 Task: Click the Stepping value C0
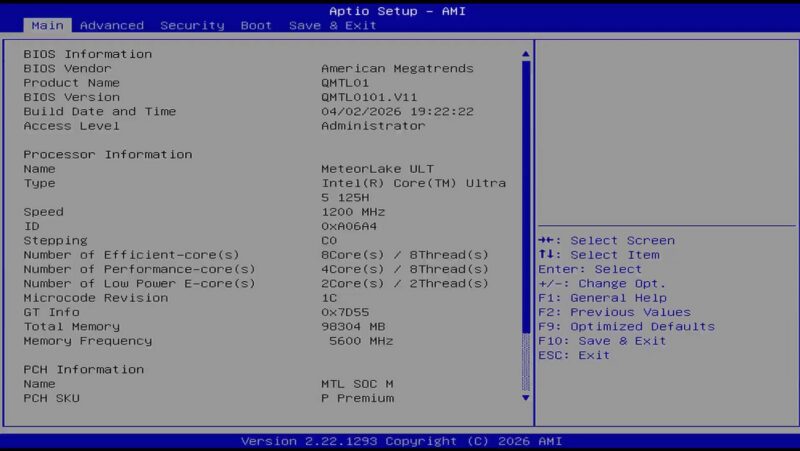329,240
